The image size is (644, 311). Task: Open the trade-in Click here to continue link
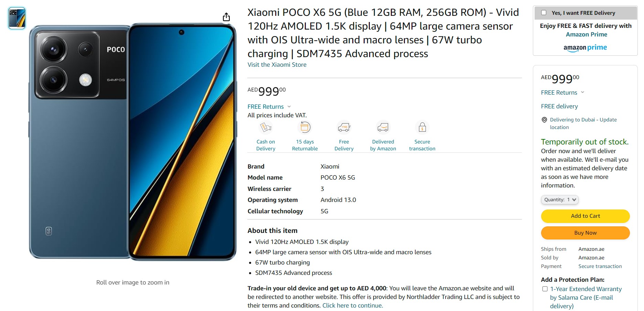353,305
